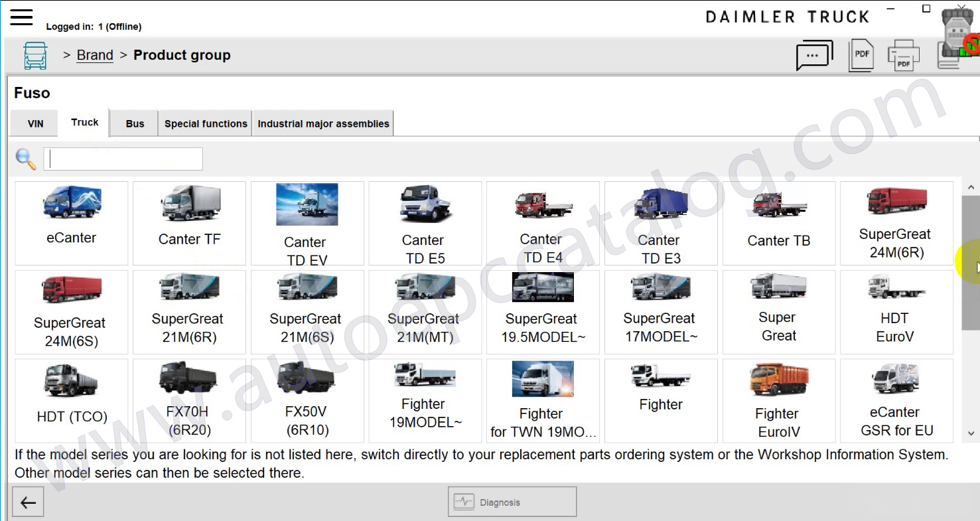This screenshot has width=980, height=521.
Task: Click the magnifying glass search icon
Action: (x=26, y=159)
